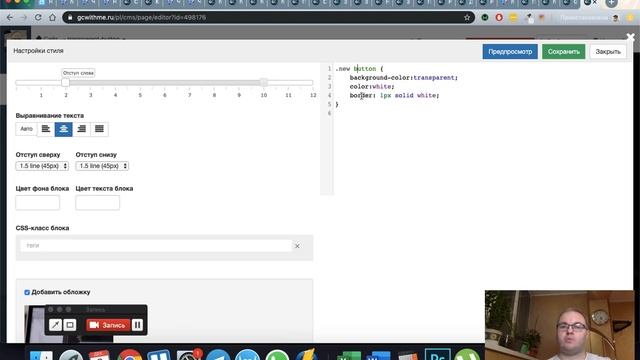
Task: Click the .new button selector line
Action: pyautogui.click(x=359, y=69)
